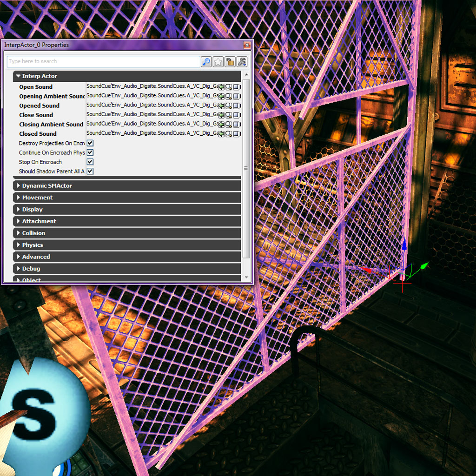
Task: Select the Closed Sound property label
Action: 38,134
